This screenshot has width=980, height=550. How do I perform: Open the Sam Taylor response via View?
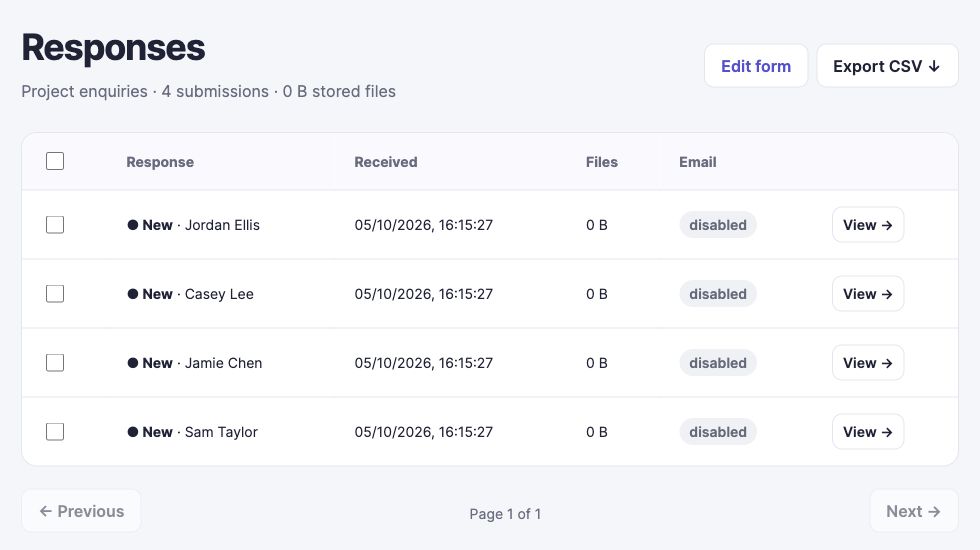tap(868, 432)
